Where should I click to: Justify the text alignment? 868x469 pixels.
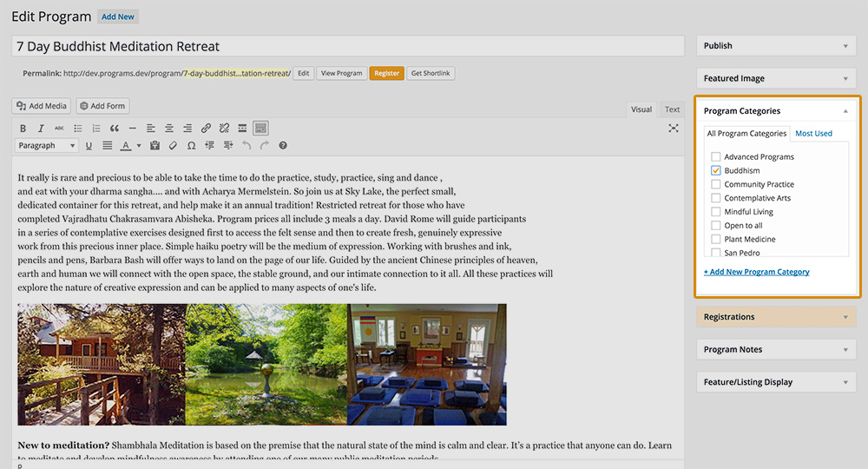click(108, 146)
